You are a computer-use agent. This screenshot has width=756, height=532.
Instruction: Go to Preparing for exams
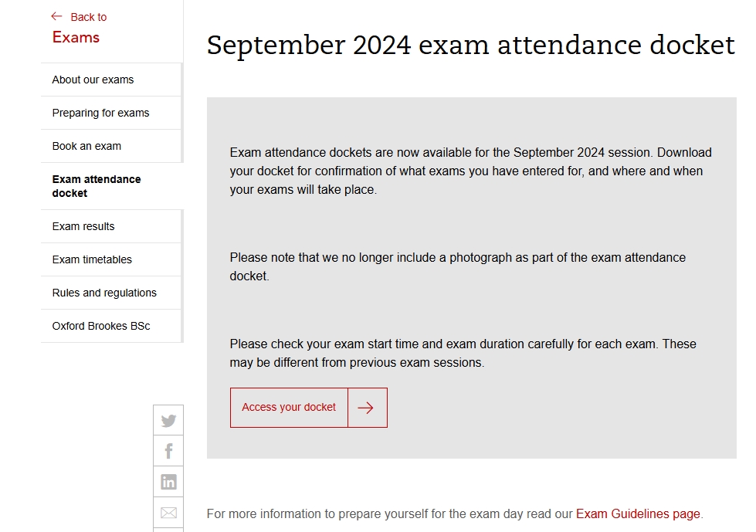[x=100, y=113]
